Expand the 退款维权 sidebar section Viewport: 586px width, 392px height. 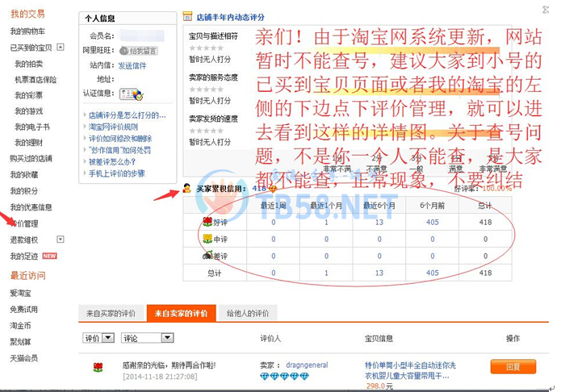[x=60, y=240]
